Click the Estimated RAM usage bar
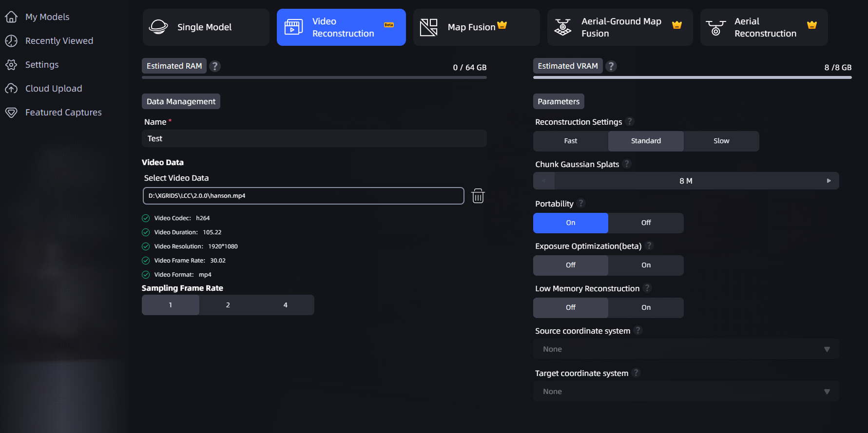 [314, 77]
